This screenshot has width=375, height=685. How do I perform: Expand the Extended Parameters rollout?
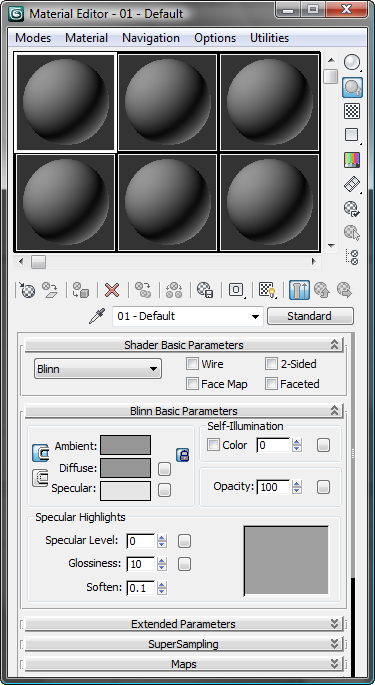[x=184, y=624]
